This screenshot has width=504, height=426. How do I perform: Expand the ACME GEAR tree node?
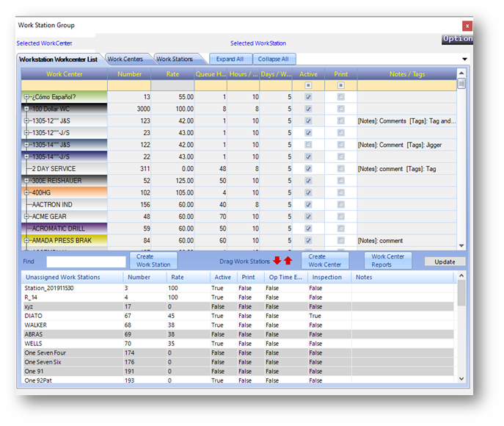(26, 217)
